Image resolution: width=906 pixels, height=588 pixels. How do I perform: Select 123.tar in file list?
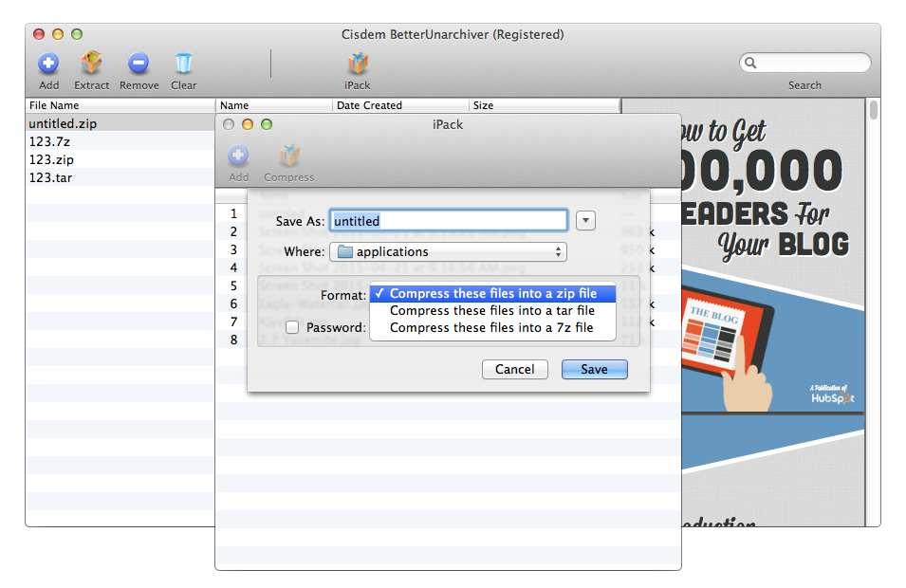(x=120, y=177)
